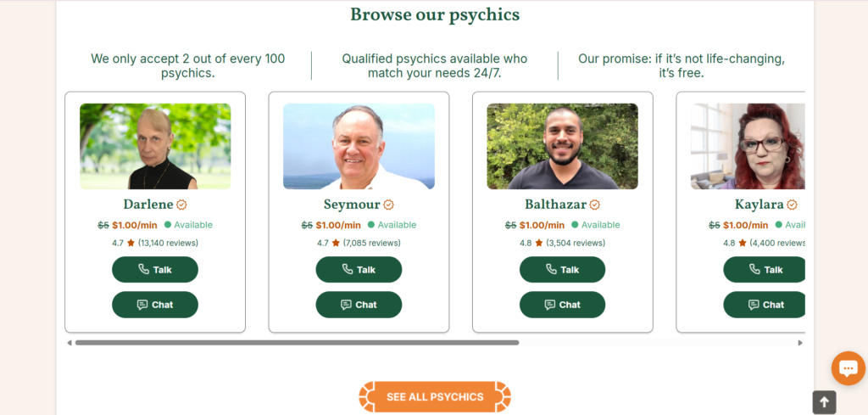868x415 pixels.
Task: Click verified badge next to Seymour
Action: (x=388, y=205)
